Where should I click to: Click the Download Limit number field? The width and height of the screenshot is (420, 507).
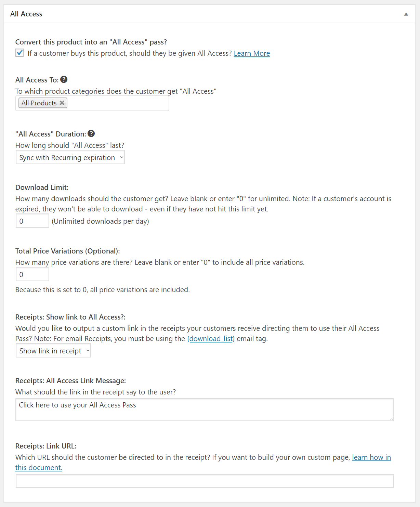tap(32, 221)
